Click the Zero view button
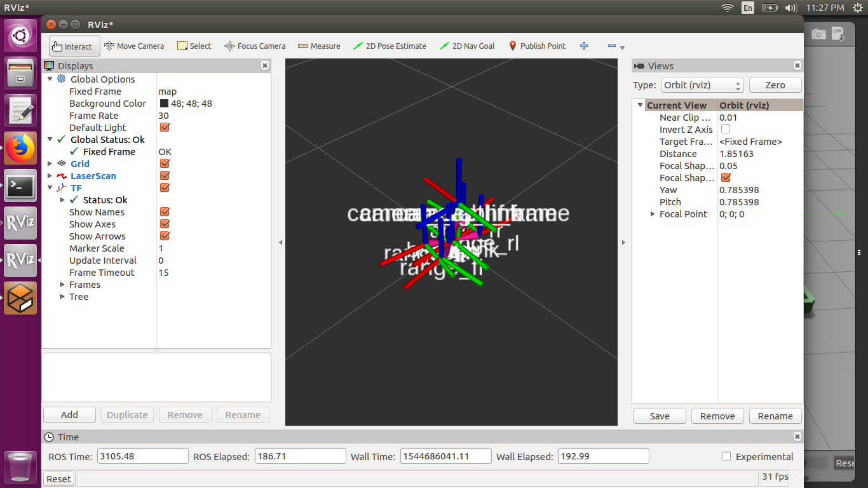 click(775, 85)
